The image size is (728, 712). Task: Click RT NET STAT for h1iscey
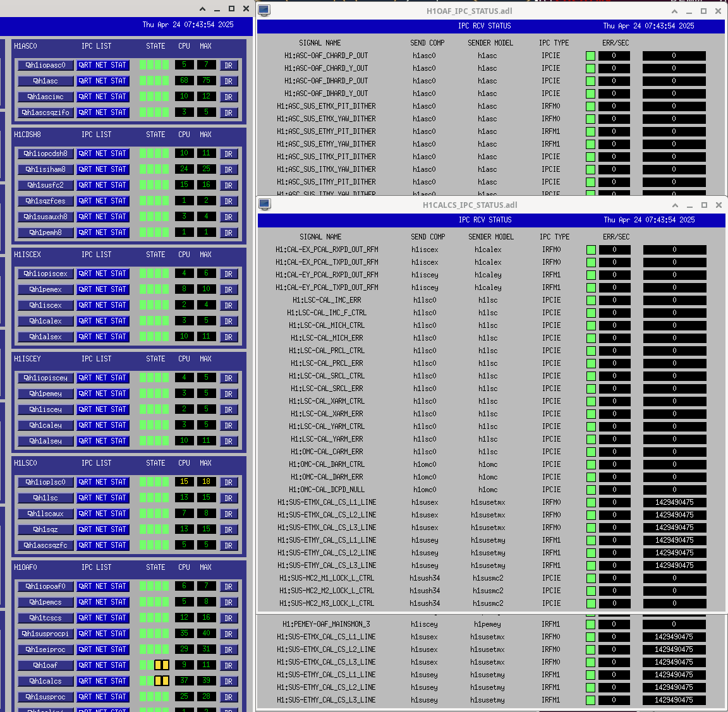tap(102, 409)
